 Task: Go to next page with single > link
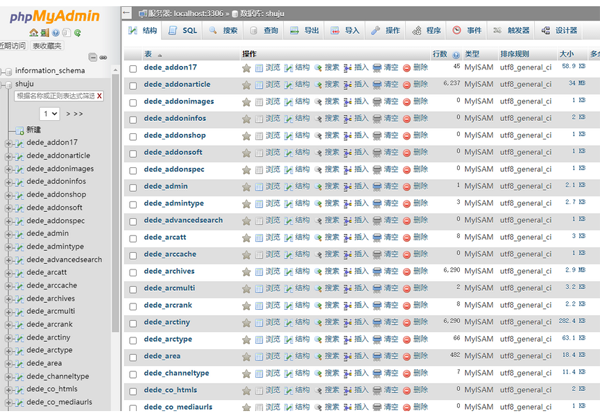coord(68,114)
